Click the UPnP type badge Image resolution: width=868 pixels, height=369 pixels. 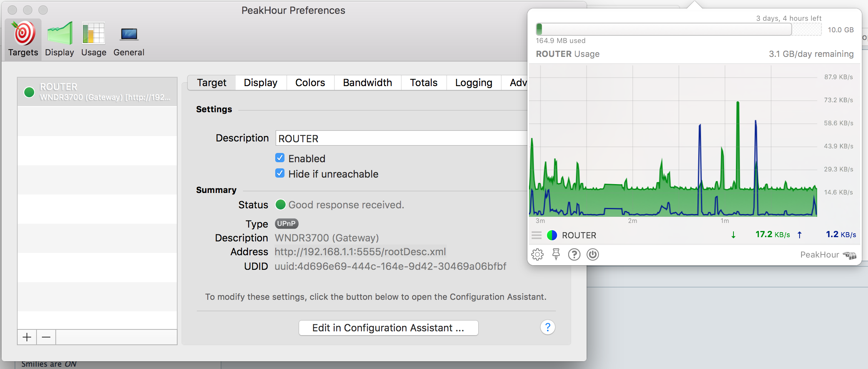[286, 223]
